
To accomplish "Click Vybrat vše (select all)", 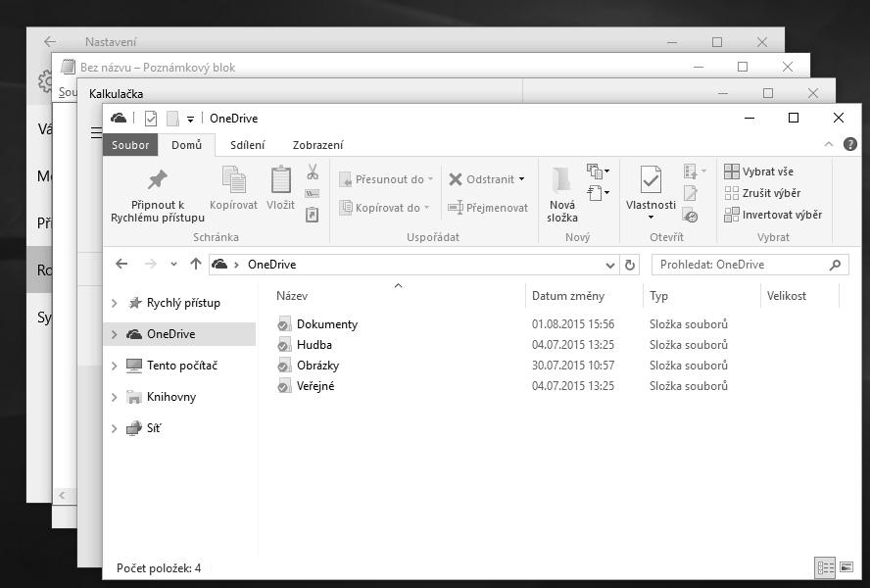I will (x=758, y=171).
